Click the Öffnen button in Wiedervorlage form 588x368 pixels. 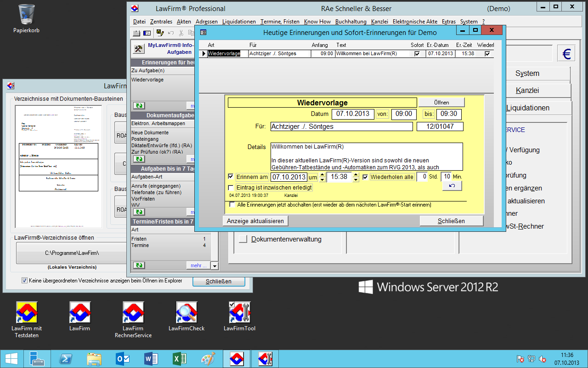tap(441, 102)
